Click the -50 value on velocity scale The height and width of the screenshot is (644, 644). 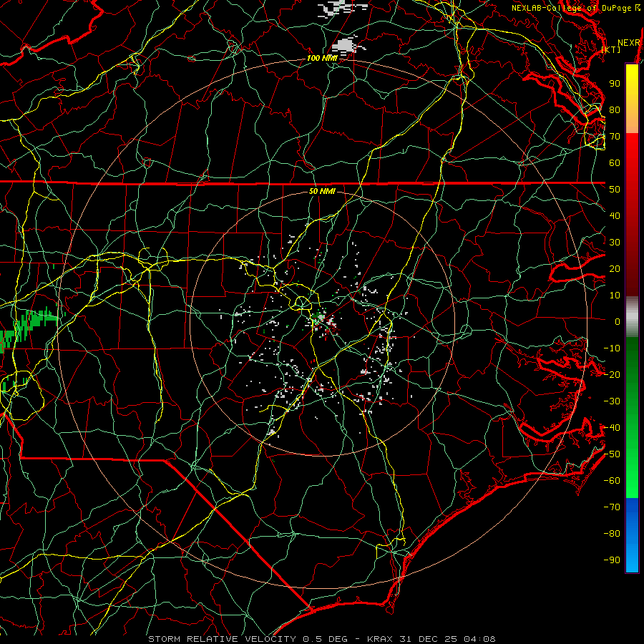612,454
